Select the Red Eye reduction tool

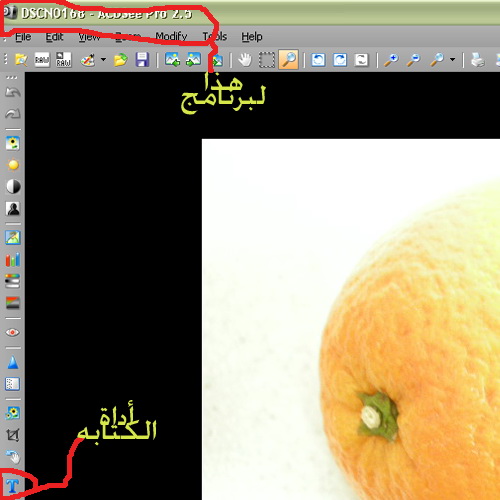click(x=13, y=332)
